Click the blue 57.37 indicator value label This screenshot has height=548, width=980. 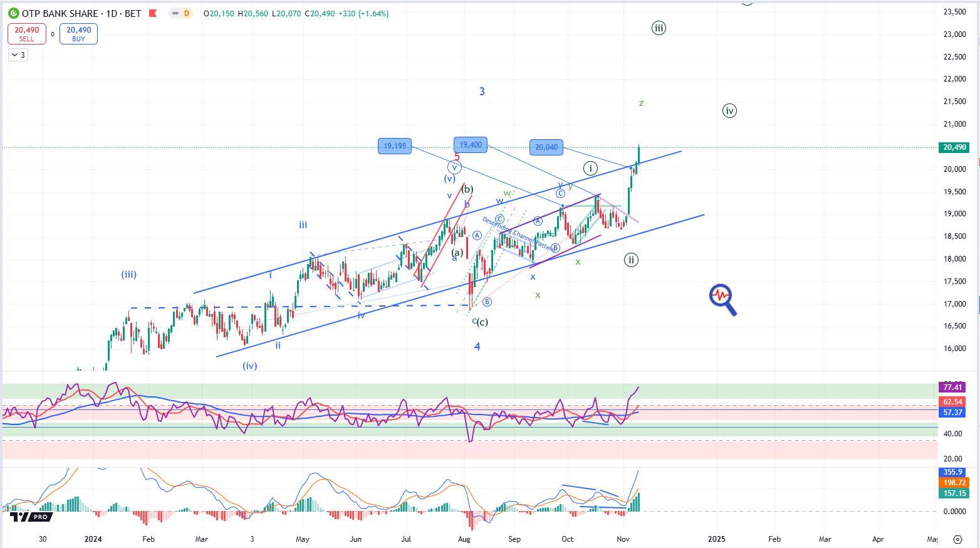[x=952, y=413]
